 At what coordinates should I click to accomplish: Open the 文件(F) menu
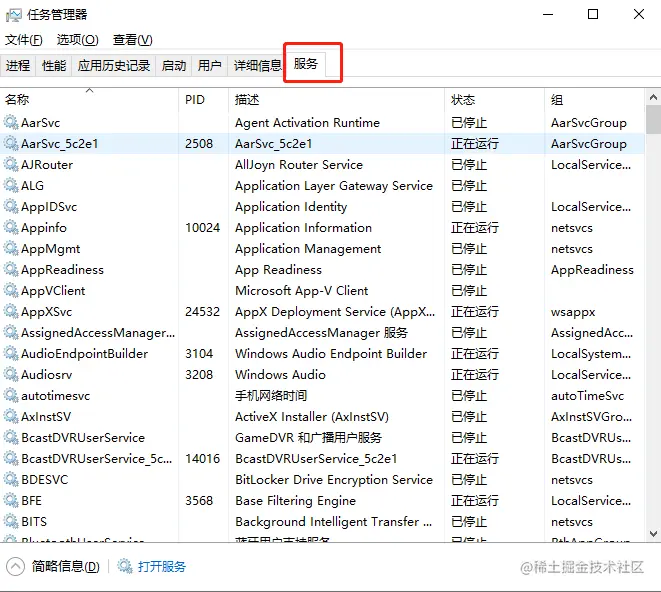pyautogui.click(x=24, y=40)
